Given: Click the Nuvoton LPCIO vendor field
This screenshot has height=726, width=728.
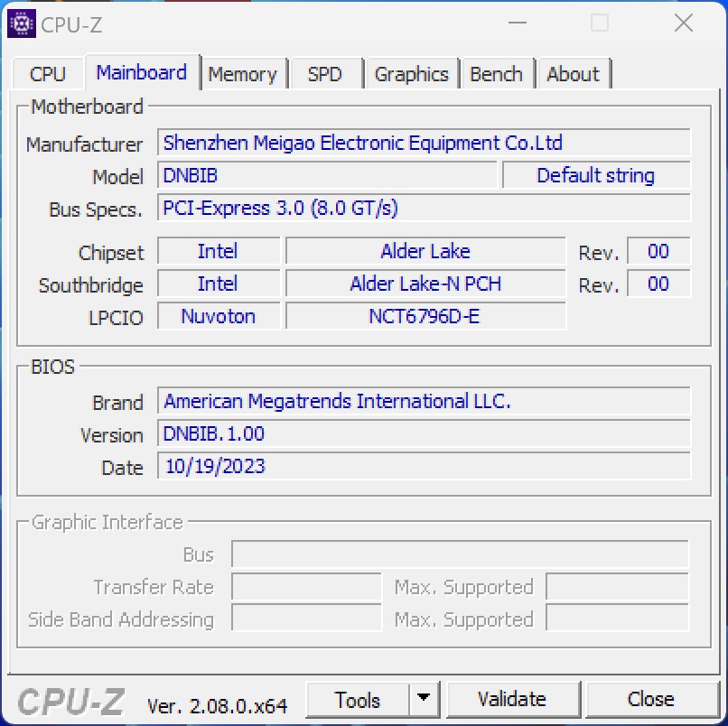Looking at the screenshot, I should (219, 316).
